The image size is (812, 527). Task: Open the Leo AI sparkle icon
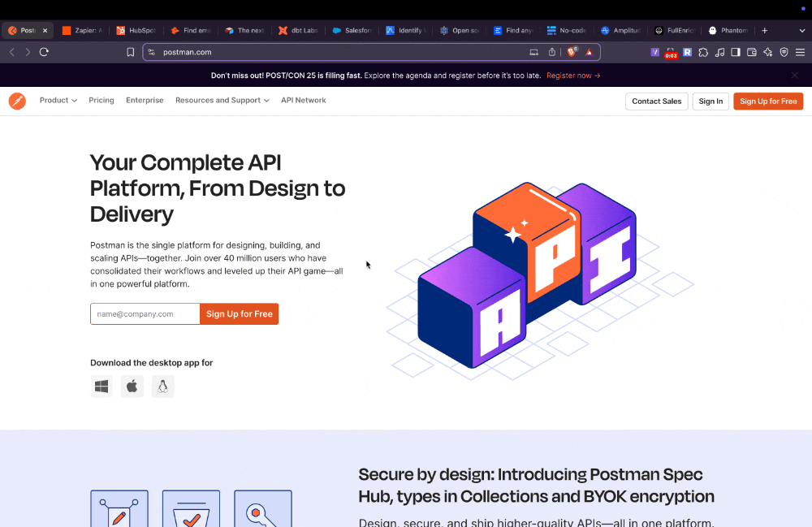click(768, 52)
